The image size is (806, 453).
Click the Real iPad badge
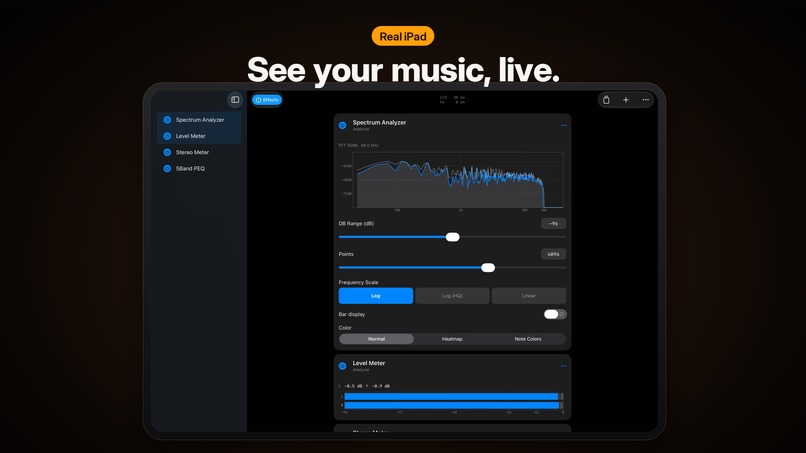[x=403, y=36]
